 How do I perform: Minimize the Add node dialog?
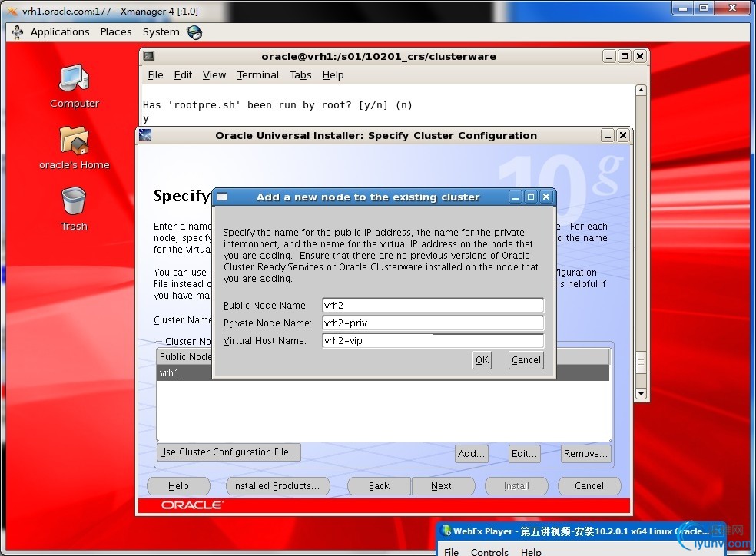point(516,197)
